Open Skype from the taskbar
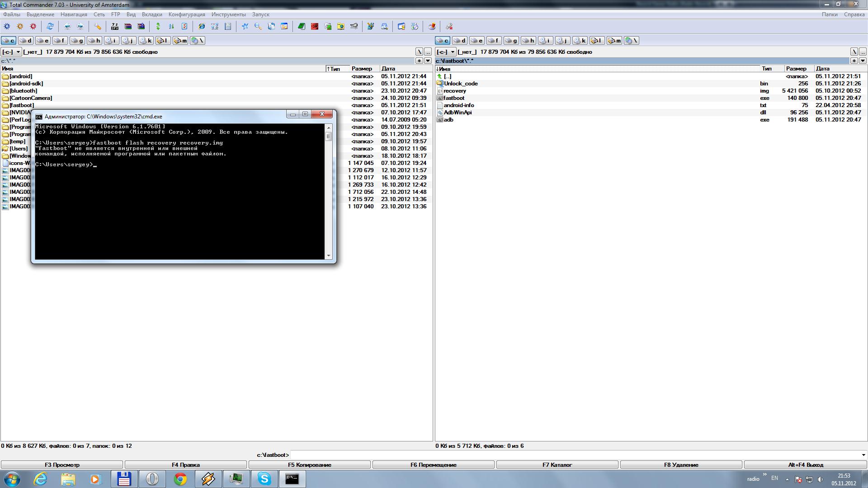This screenshot has height=488, width=868. 264,479
